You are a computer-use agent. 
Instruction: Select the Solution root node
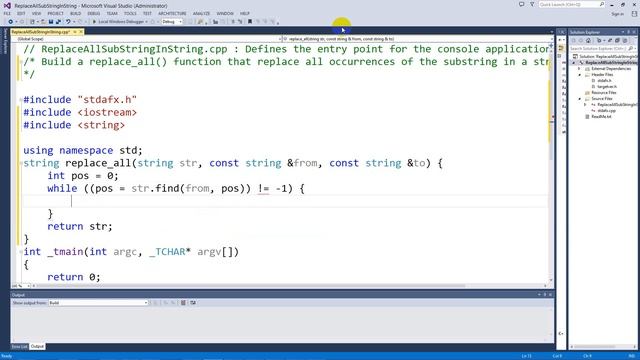(606, 57)
